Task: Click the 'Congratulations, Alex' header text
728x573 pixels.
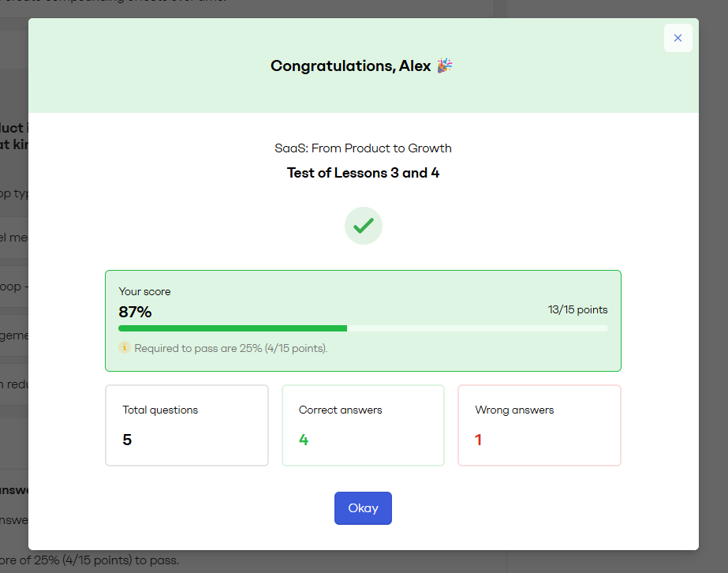Action: (350, 66)
